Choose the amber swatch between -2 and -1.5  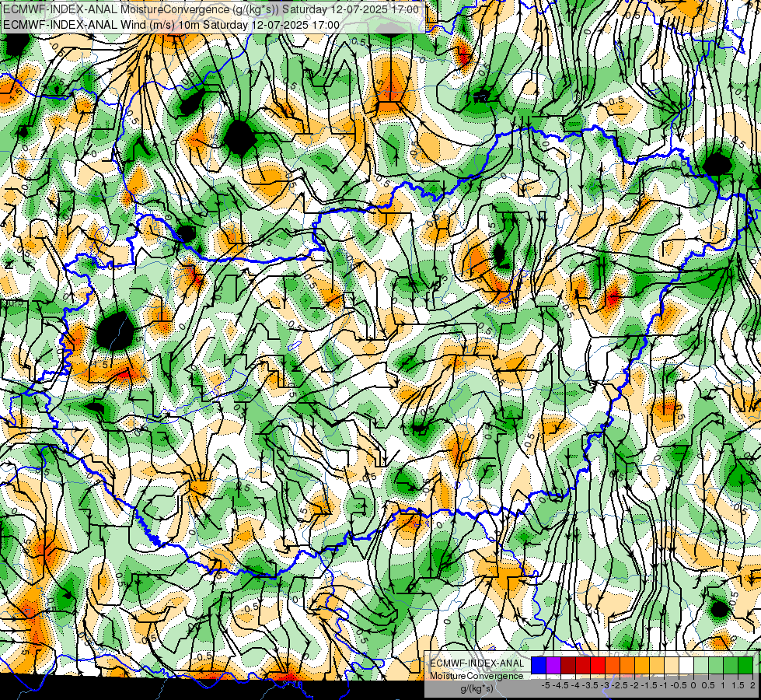tap(642, 665)
